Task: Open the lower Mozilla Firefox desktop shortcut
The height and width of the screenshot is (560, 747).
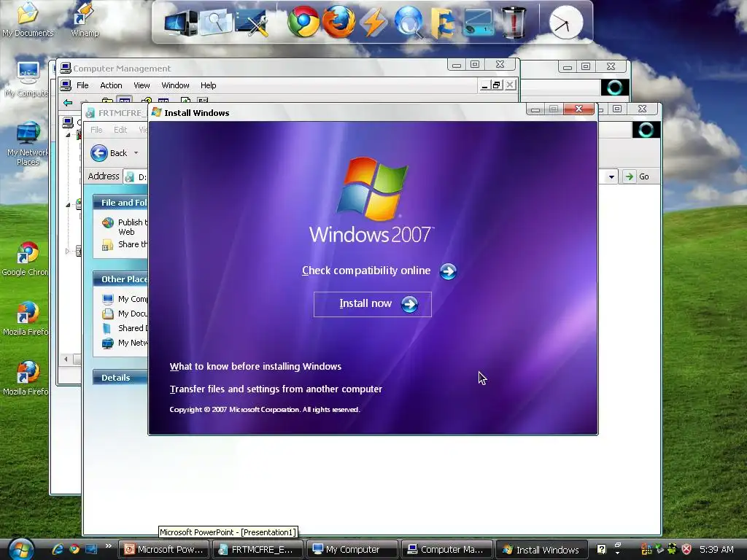Action: coord(26,378)
